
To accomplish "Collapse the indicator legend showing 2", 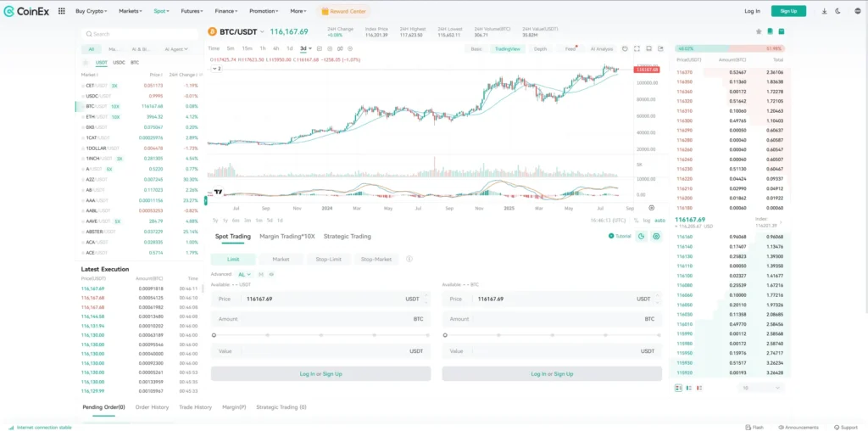I will (216, 69).
